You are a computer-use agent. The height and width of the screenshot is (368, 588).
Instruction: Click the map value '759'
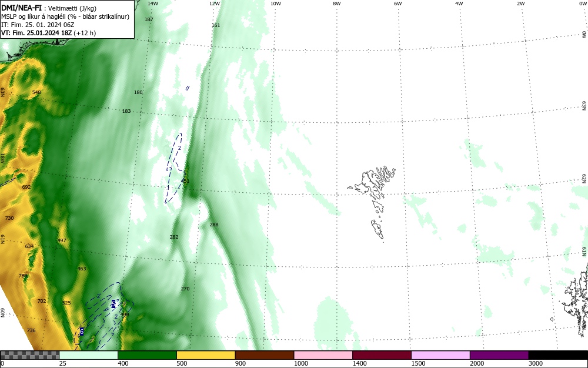tap(23, 276)
